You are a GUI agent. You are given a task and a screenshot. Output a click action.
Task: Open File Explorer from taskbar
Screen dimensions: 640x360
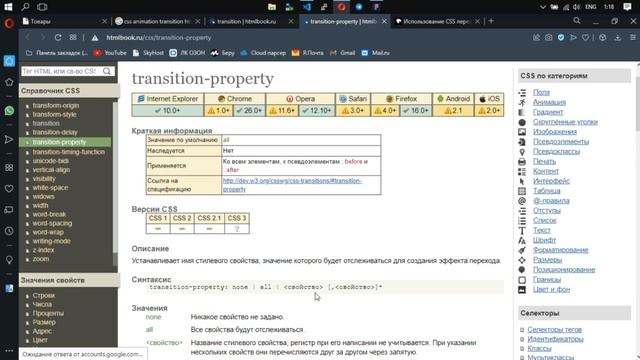[x=272, y=7]
